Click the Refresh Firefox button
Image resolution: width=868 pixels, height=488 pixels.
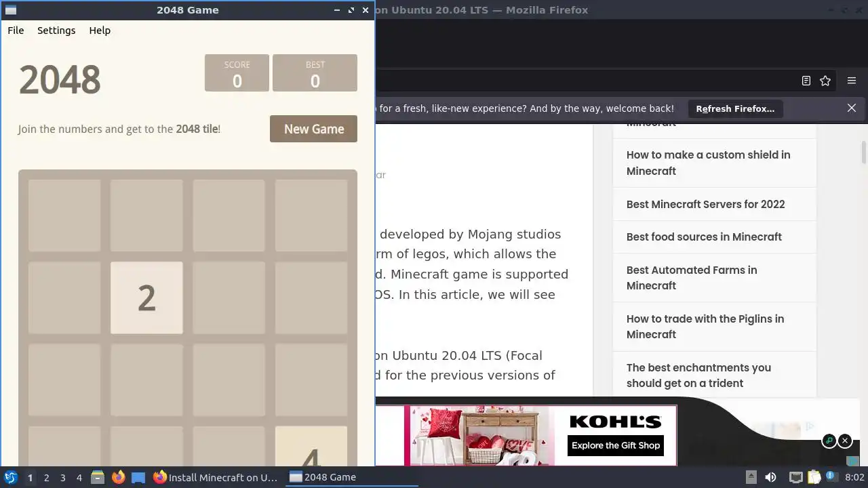tap(735, 108)
